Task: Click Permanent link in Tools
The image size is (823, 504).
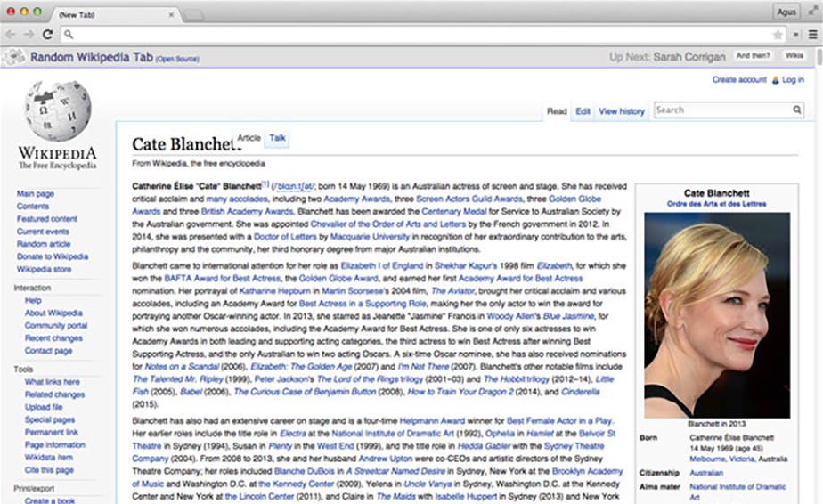Action: click(52, 432)
